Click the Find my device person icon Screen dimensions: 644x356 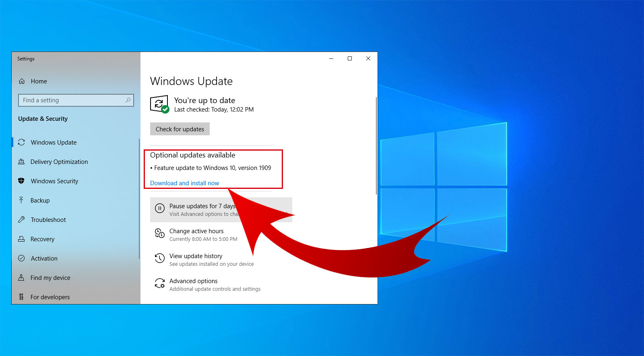(21, 278)
